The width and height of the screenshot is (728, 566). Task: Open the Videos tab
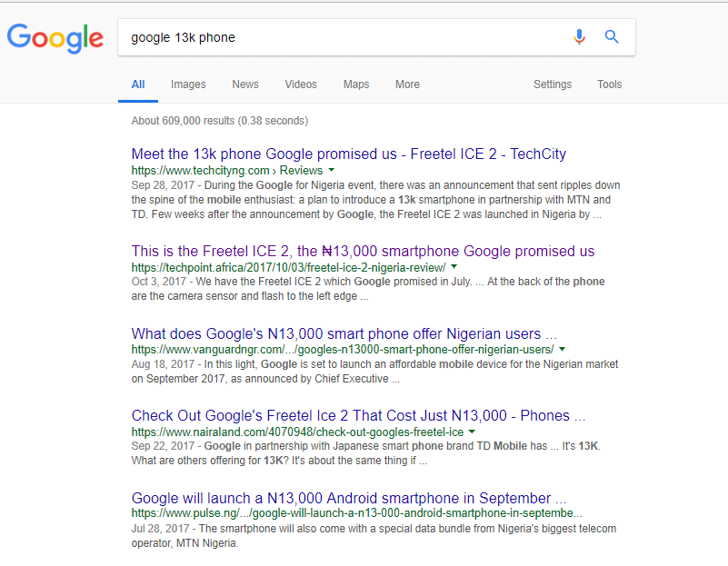click(x=301, y=84)
